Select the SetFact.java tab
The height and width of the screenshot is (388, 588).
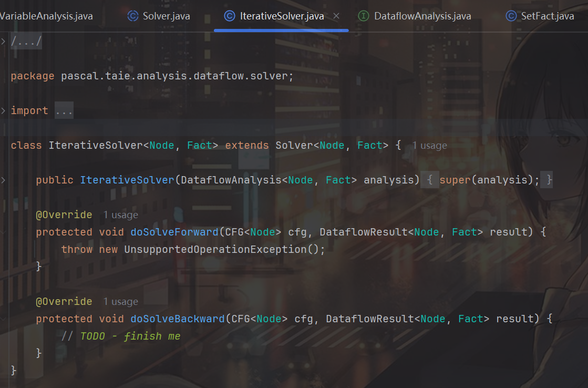547,16
